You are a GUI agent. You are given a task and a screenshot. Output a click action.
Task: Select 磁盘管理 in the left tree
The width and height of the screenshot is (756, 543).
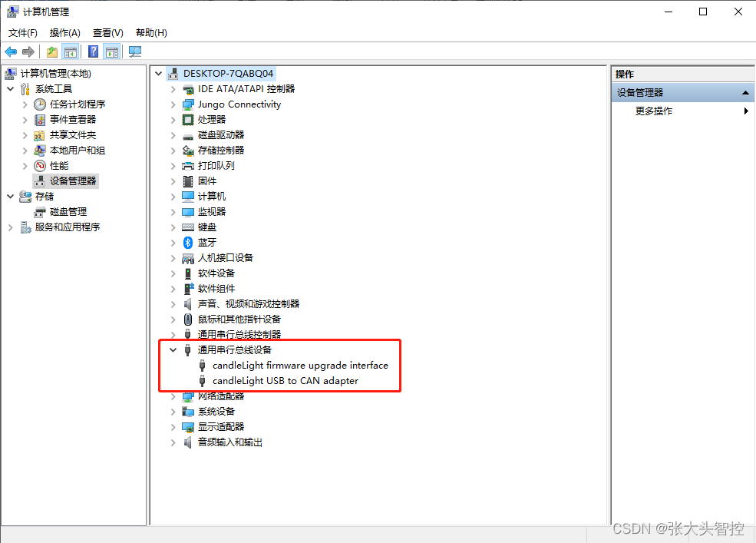pyautogui.click(x=68, y=212)
